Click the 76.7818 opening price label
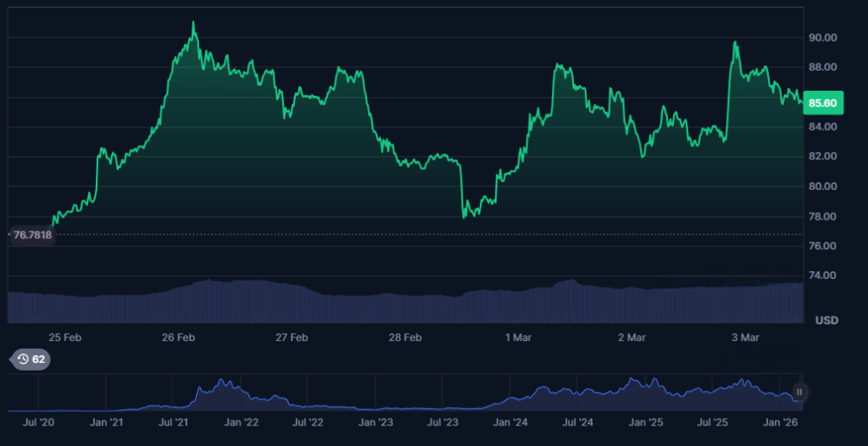The image size is (868, 446). click(x=33, y=235)
